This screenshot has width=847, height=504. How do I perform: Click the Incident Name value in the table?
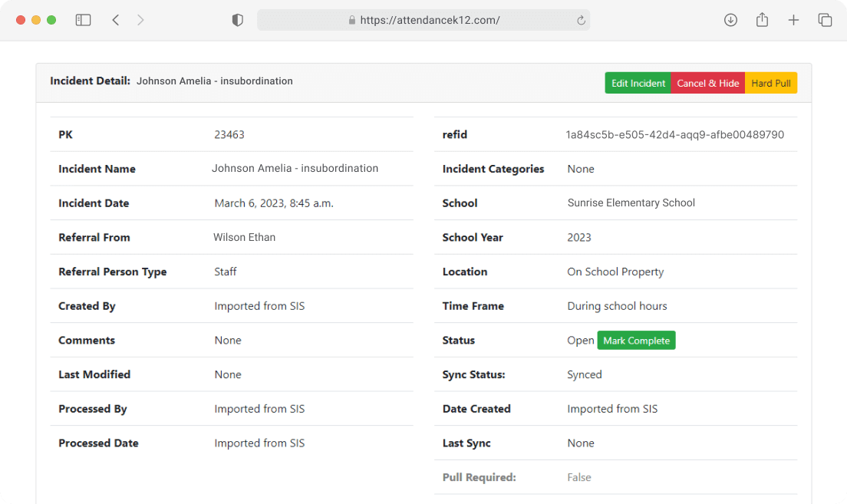[x=295, y=168]
